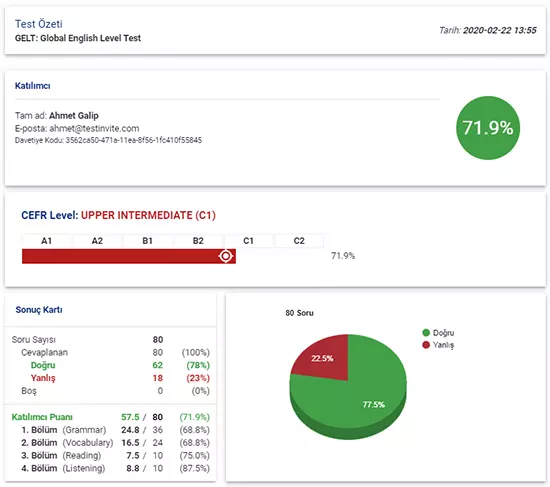This screenshot has height=487, width=550.
Task: Click the 1. Bölüm Grammar row
Action: pos(115,430)
